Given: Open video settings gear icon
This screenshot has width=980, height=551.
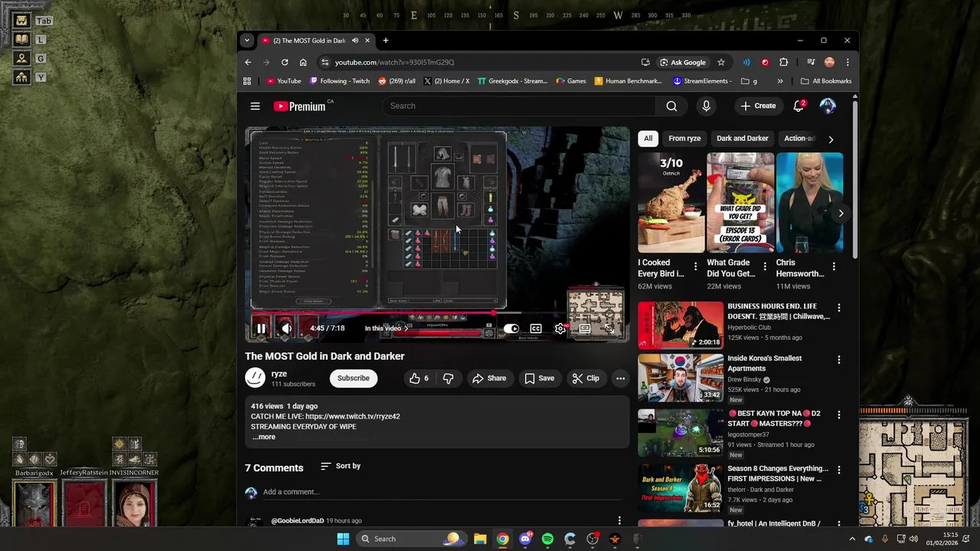Looking at the screenshot, I should point(560,328).
